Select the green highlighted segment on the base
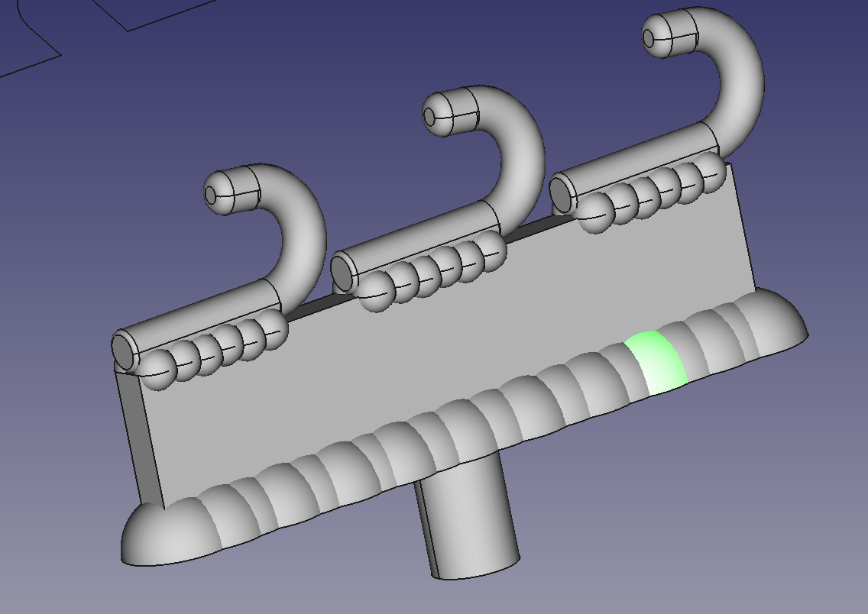 pyautogui.click(x=656, y=362)
